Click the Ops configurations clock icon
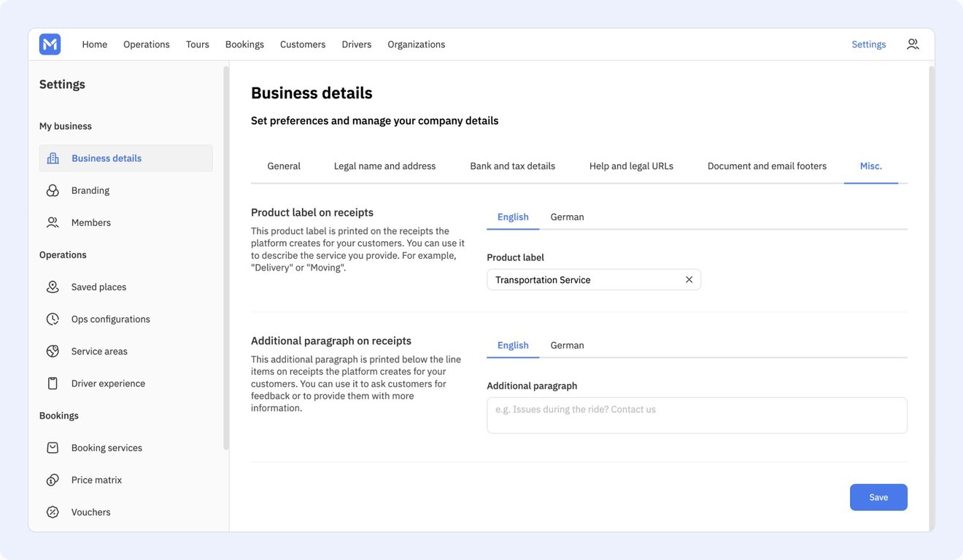The image size is (963, 560). point(53,319)
